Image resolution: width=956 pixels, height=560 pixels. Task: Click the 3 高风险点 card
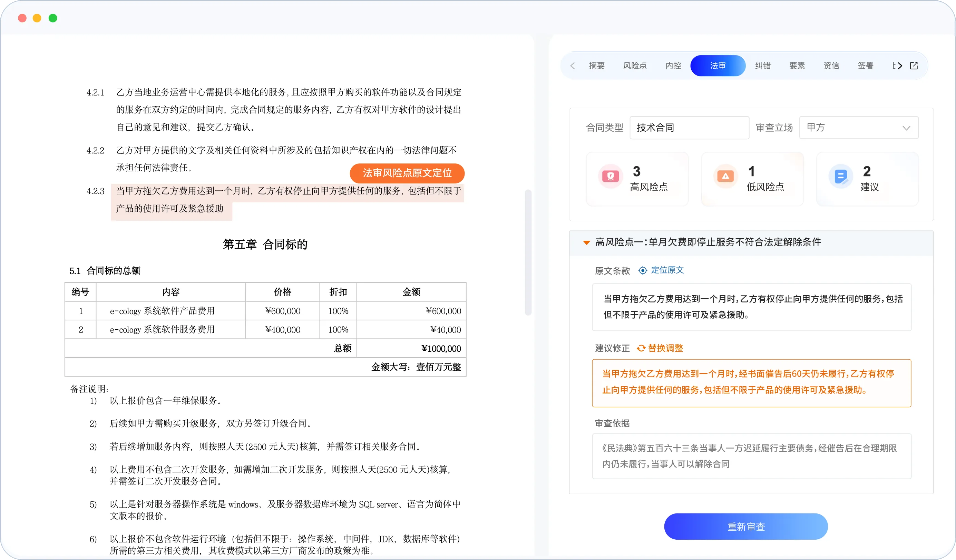coord(637,179)
